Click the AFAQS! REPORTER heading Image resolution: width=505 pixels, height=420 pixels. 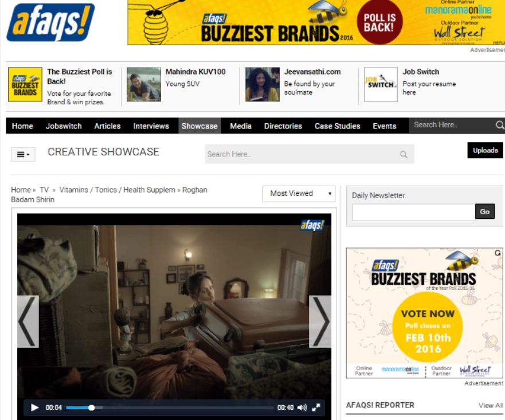pos(380,405)
